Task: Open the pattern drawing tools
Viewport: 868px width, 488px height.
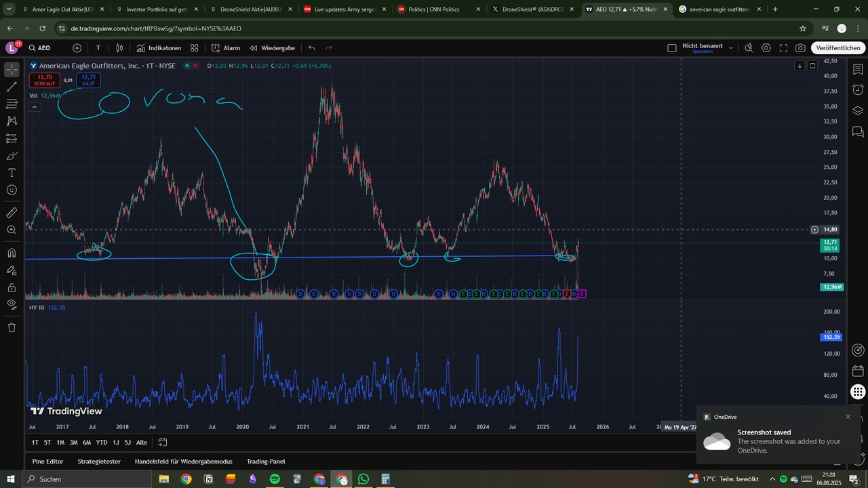Action: pos(12,121)
